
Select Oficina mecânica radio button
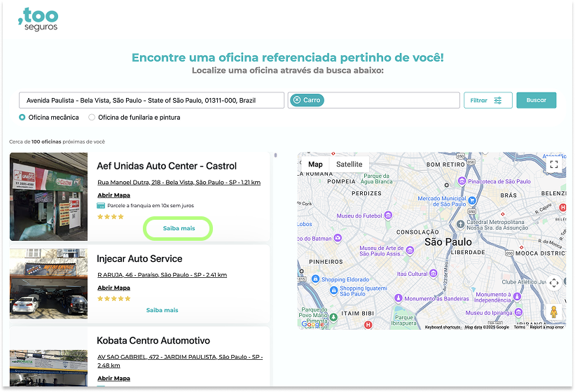(x=22, y=117)
